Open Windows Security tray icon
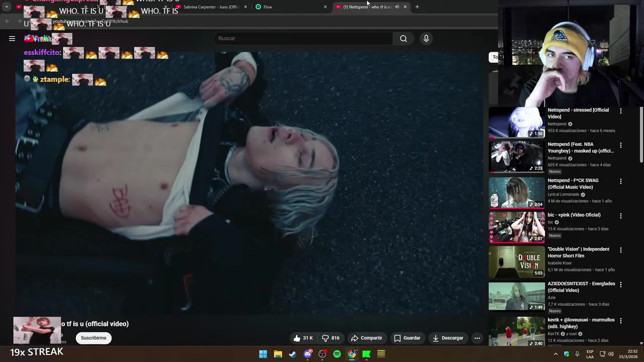This screenshot has width=644, height=362. [567, 354]
